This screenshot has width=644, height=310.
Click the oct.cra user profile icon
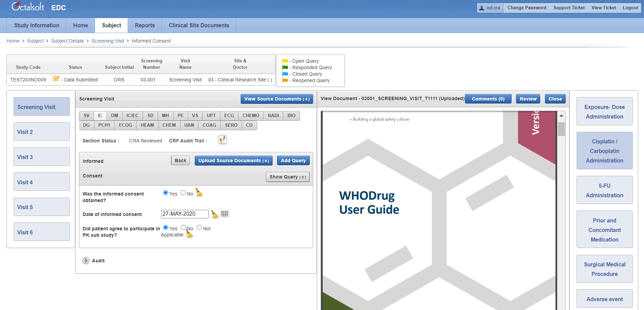pos(482,8)
